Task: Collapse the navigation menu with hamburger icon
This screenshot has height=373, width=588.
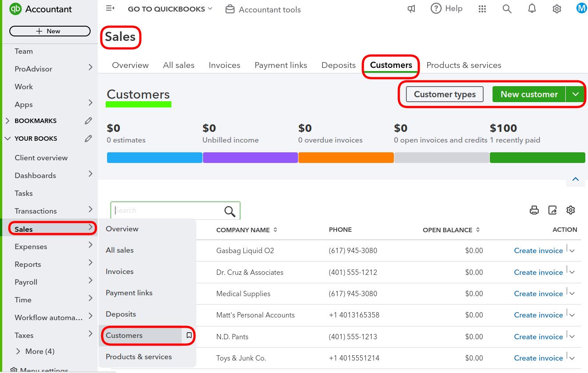Action: pos(110,8)
